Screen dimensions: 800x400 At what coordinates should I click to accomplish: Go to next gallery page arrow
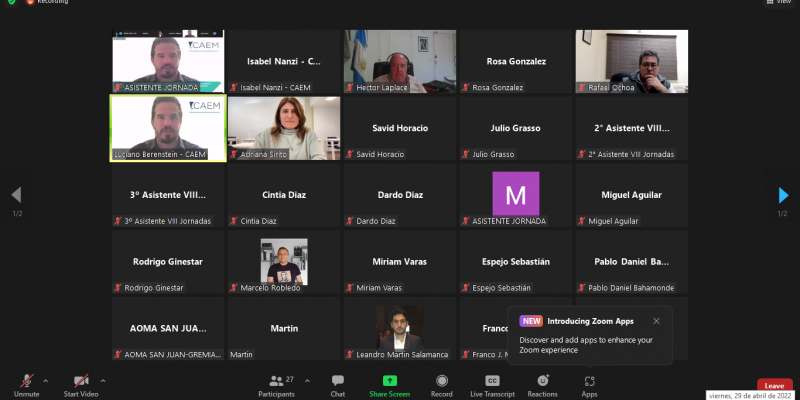783,195
